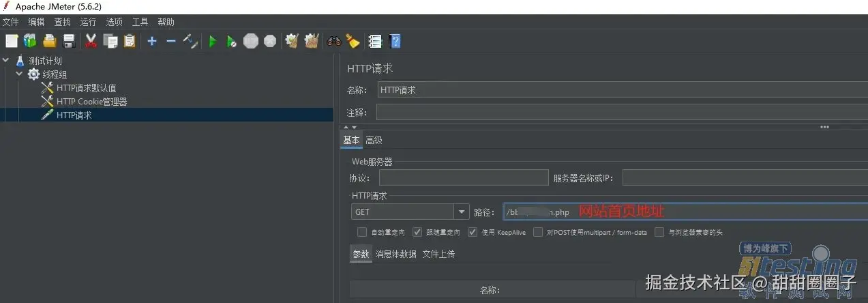Select the 参数 tab
Image resolution: width=868 pixels, height=303 pixels.
point(361,254)
